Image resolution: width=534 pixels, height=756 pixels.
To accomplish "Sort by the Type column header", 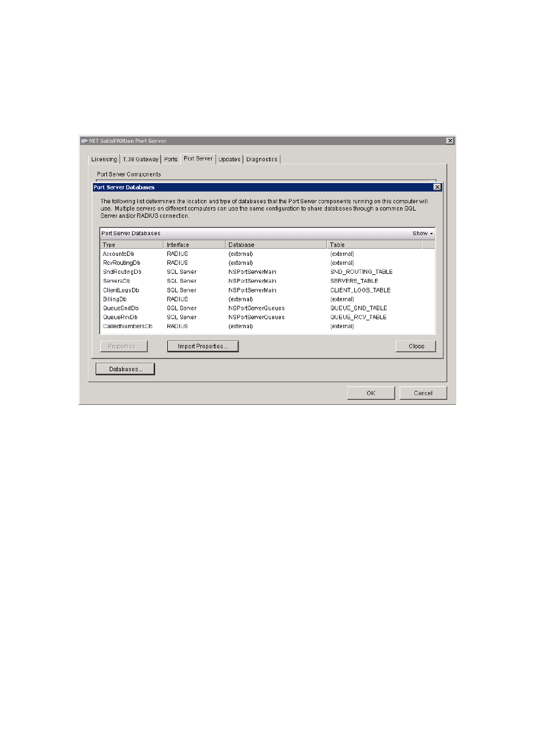I will pyautogui.click(x=132, y=245).
